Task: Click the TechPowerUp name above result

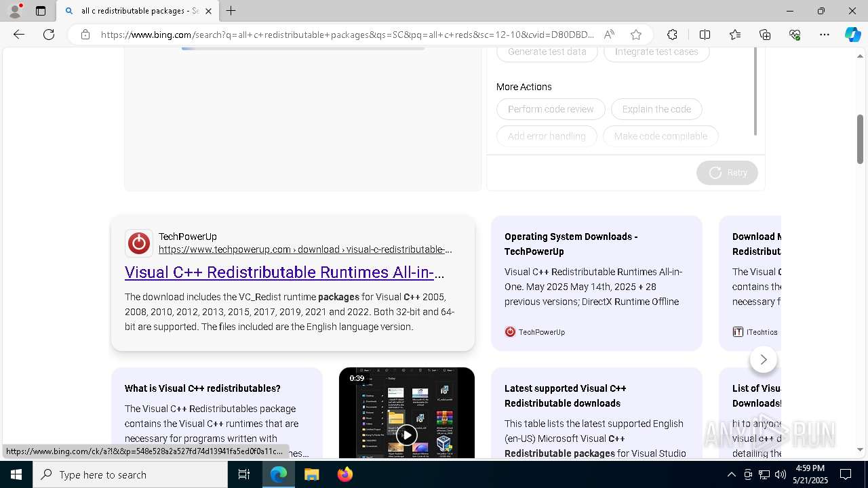Action: coord(188,237)
